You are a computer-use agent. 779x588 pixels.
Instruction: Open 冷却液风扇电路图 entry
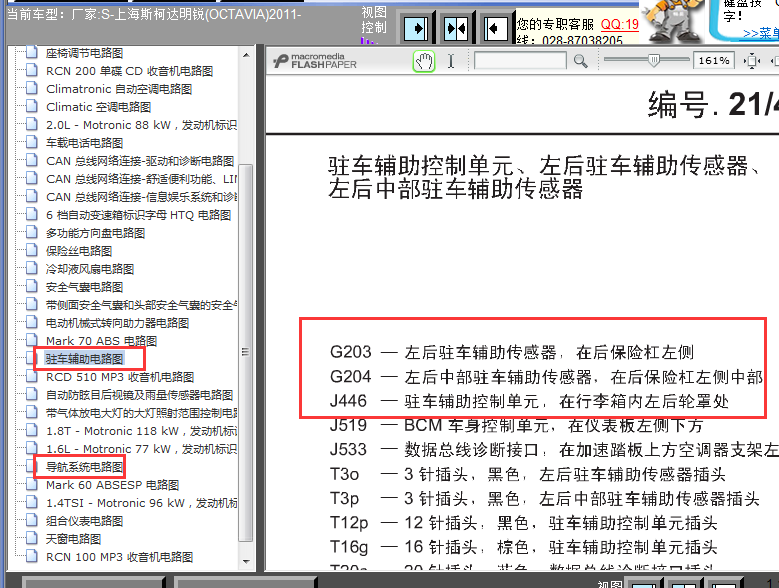click(90, 269)
